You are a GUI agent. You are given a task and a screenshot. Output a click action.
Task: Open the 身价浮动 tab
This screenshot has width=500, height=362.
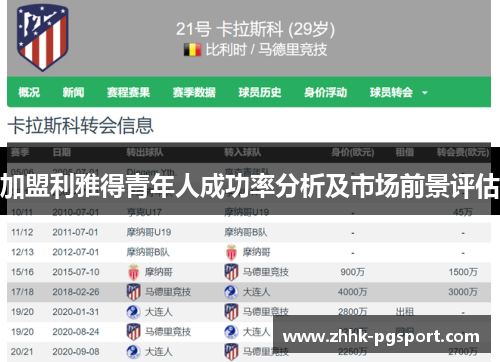click(325, 92)
